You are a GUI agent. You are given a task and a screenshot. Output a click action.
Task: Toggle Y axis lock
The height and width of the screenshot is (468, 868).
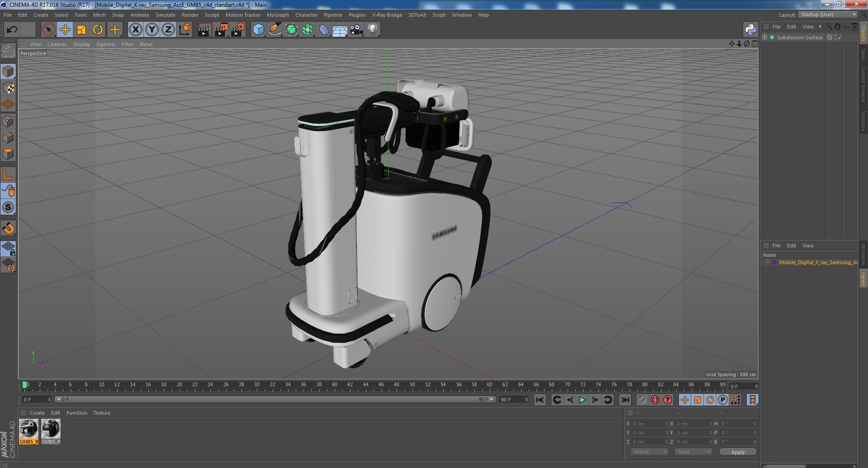pos(152,30)
